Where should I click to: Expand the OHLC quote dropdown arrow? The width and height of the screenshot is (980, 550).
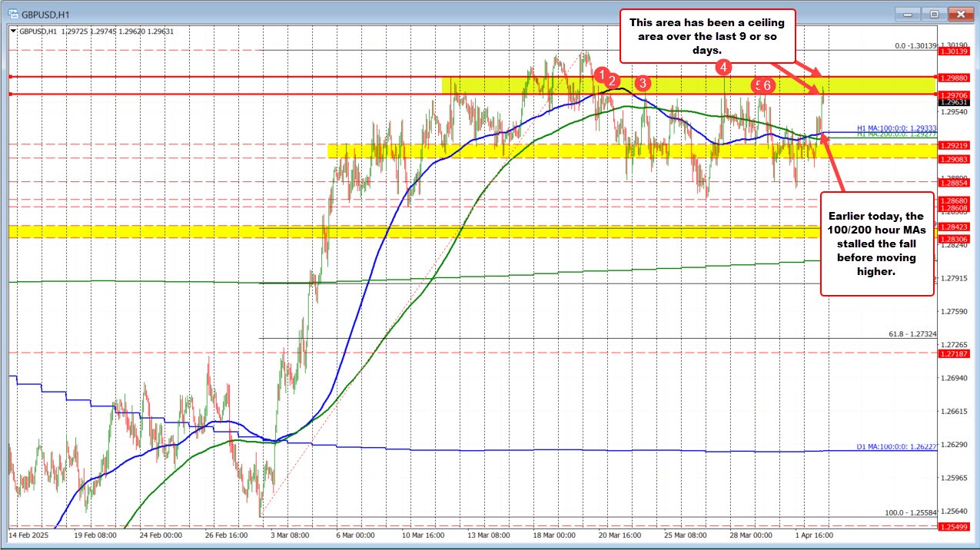(x=12, y=31)
